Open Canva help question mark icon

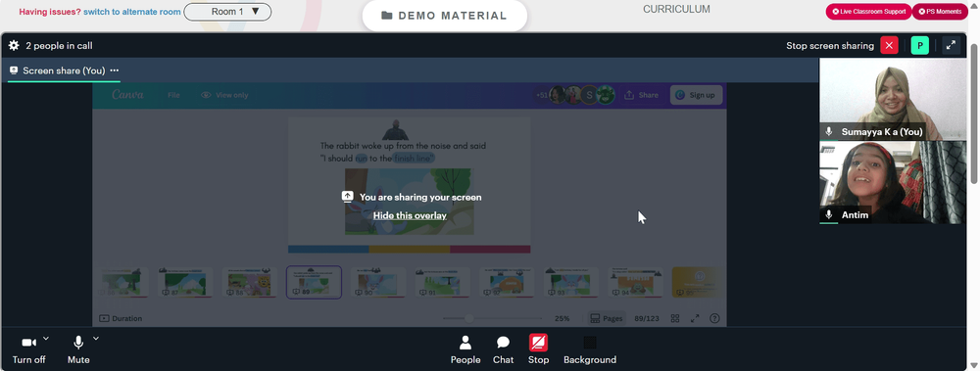(x=715, y=318)
